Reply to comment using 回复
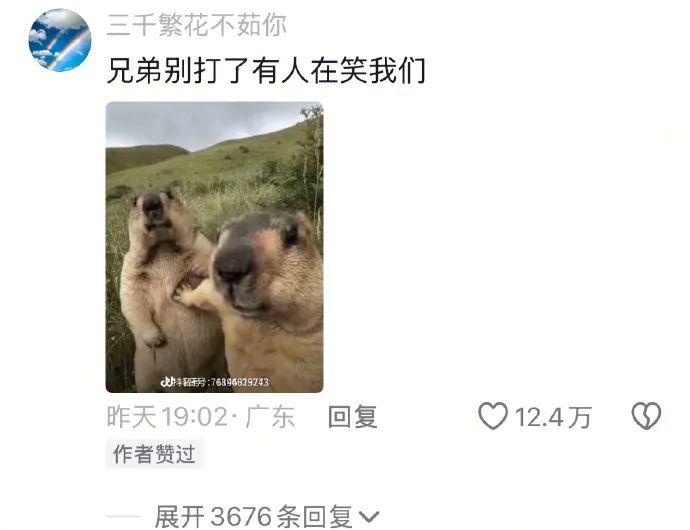The image size is (690, 530). point(352,416)
